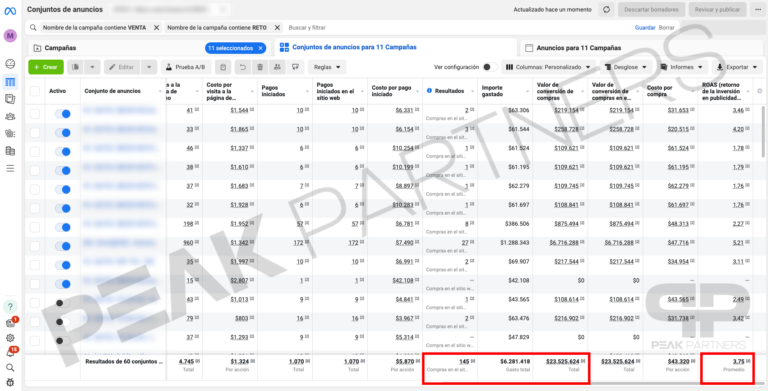Open the Pagos iniciados column menu arrow
Viewport: 768px width, 391px height.
point(307,91)
